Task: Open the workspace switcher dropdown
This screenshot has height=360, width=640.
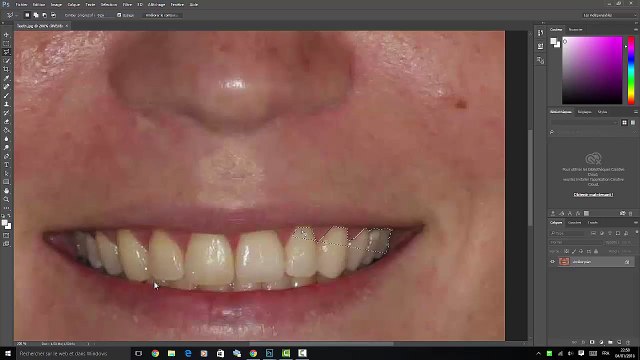Action: pyautogui.click(x=609, y=15)
